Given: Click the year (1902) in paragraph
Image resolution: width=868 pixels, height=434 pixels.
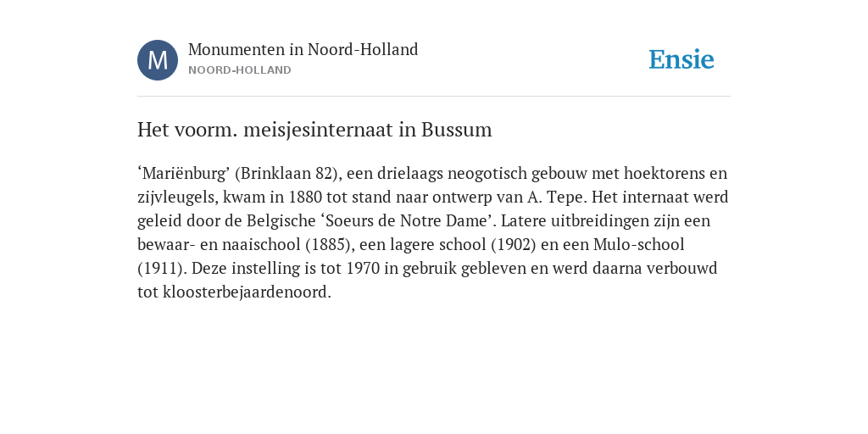Looking at the screenshot, I should coord(513,245).
